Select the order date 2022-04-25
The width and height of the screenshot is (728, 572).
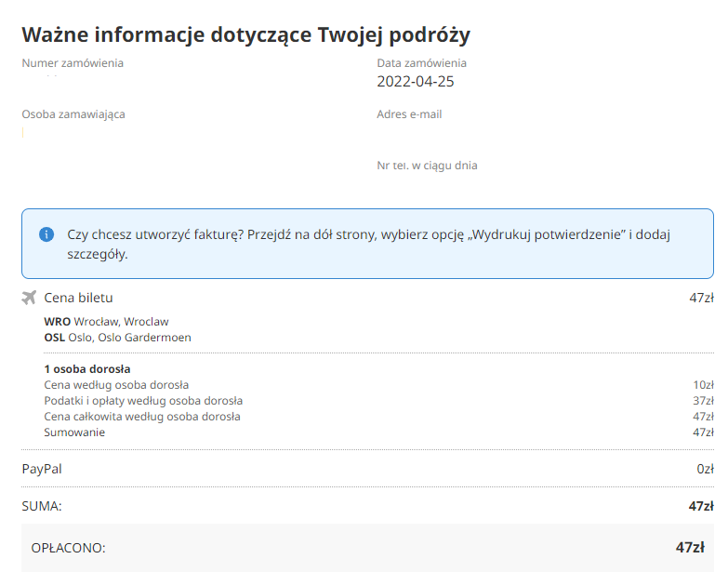(x=416, y=82)
